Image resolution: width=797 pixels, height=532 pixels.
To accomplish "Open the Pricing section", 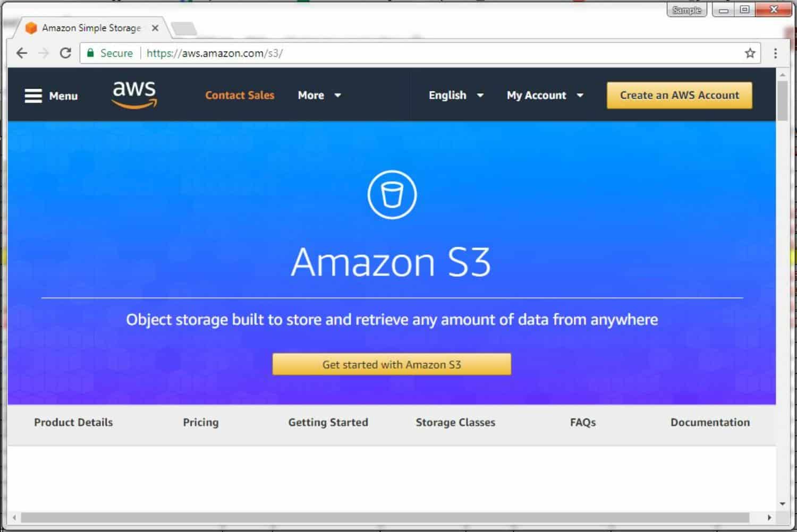I will (201, 423).
